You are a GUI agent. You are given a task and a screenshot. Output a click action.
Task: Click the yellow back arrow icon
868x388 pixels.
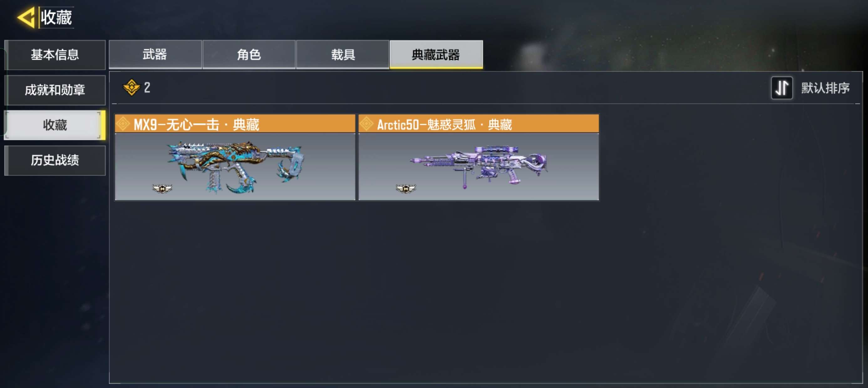pos(26,17)
